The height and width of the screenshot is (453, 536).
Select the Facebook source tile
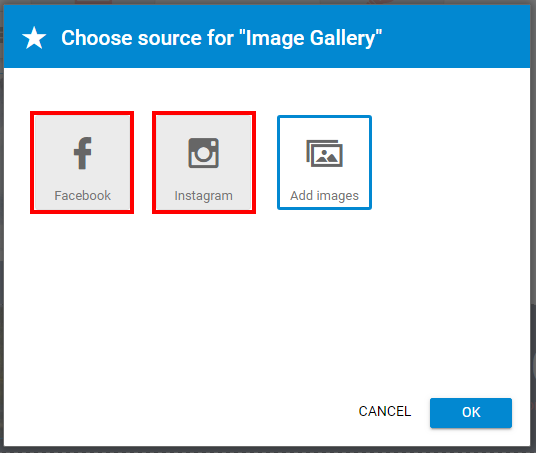pyautogui.click(x=82, y=162)
